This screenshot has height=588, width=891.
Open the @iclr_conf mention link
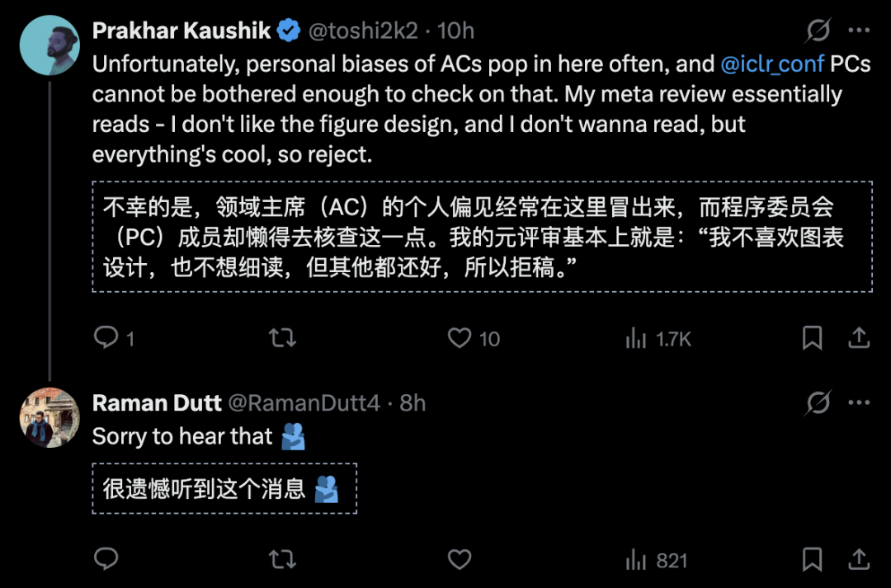click(x=772, y=64)
